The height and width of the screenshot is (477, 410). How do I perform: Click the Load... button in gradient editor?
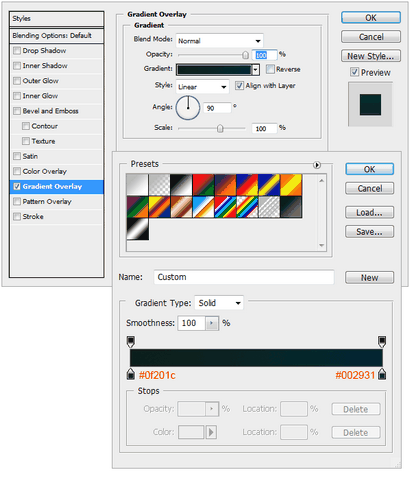pos(369,212)
